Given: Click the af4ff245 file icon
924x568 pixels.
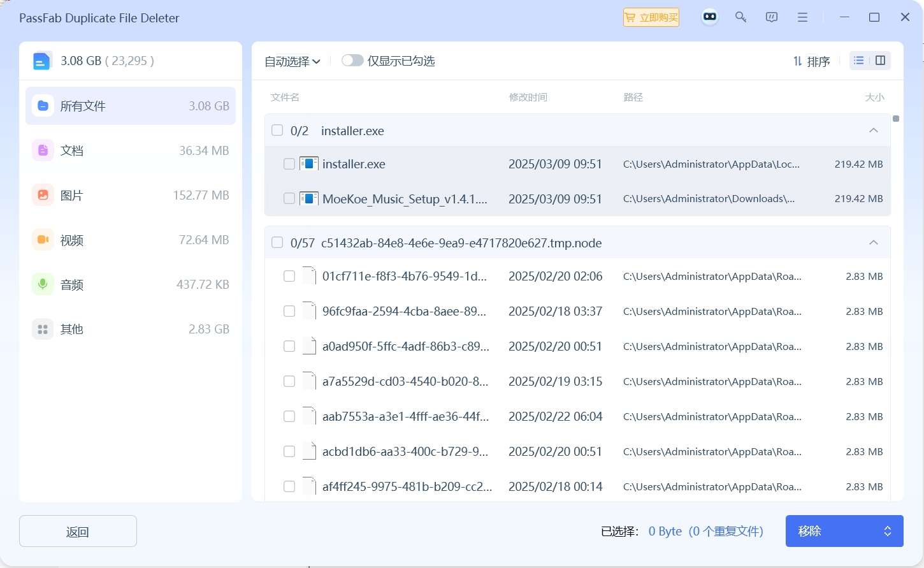Looking at the screenshot, I should (309, 486).
